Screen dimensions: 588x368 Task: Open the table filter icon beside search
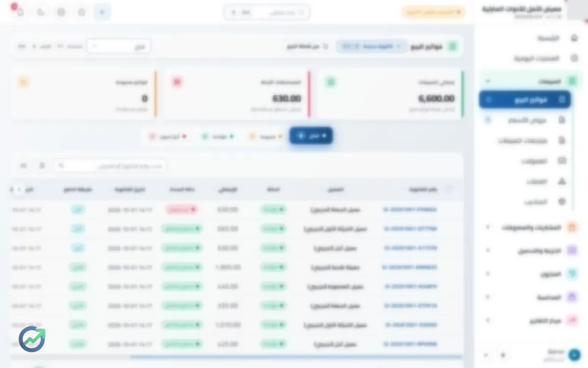42,166
